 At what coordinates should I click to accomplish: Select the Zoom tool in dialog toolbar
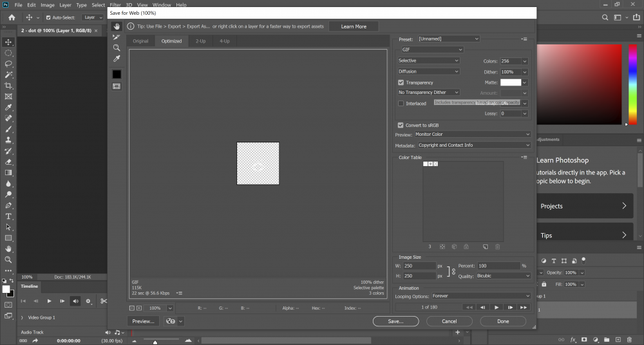click(117, 48)
